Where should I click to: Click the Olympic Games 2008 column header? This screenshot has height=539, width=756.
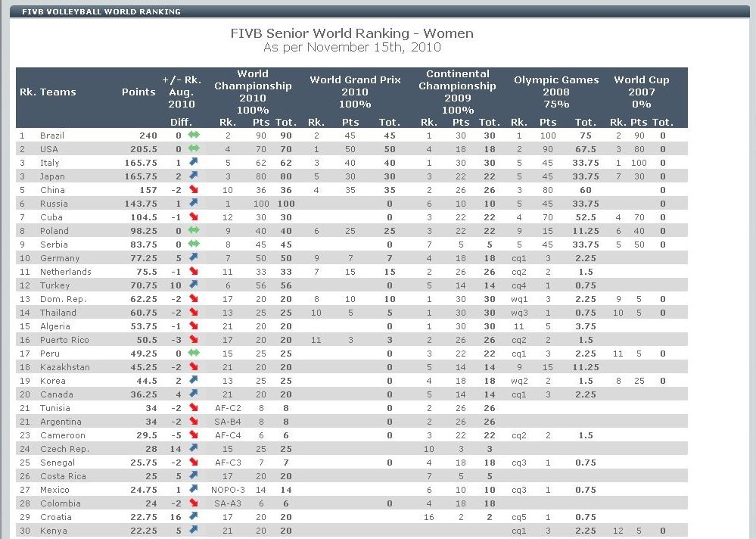(556, 92)
